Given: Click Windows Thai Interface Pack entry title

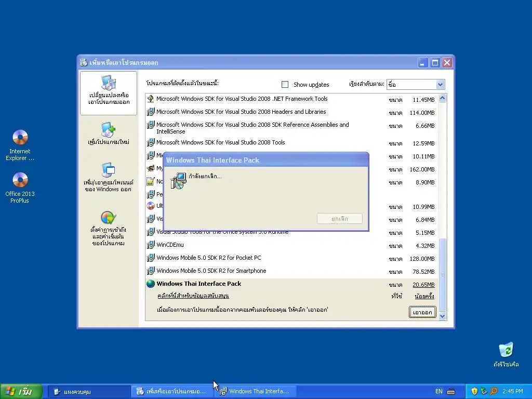Looking at the screenshot, I should point(199,284).
